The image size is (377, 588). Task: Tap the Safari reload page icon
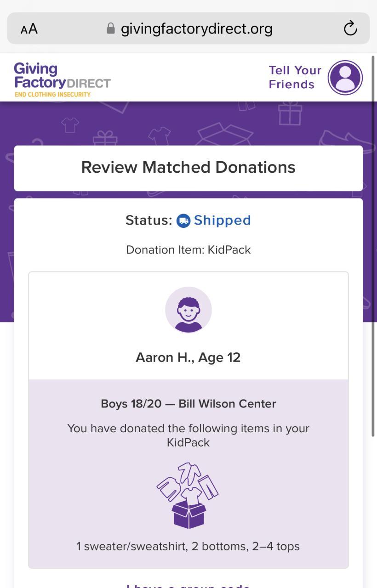pos(350,28)
